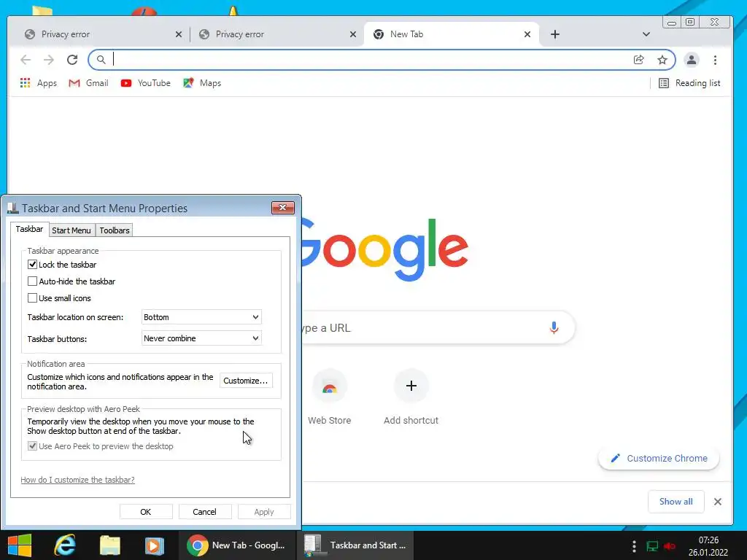The width and height of the screenshot is (747, 560).
Task: Select the New Tab browser tab
Action: (451, 34)
